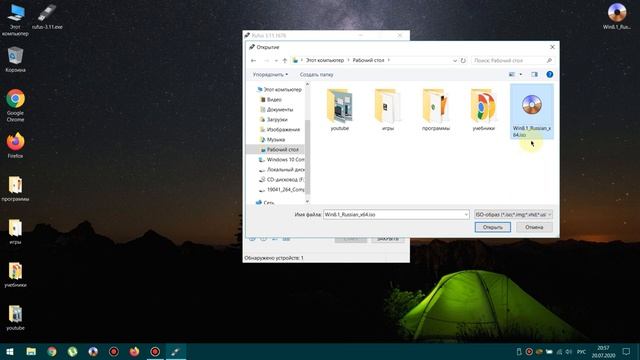The height and width of the screenshot is (360, 640).
Task: Open rufus-3.11.exe desktop icon
Action: 47,17
